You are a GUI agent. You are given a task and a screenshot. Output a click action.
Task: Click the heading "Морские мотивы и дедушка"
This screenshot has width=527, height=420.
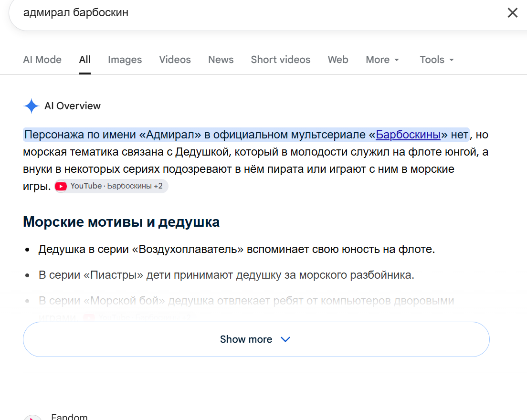(x=121, y=222)
